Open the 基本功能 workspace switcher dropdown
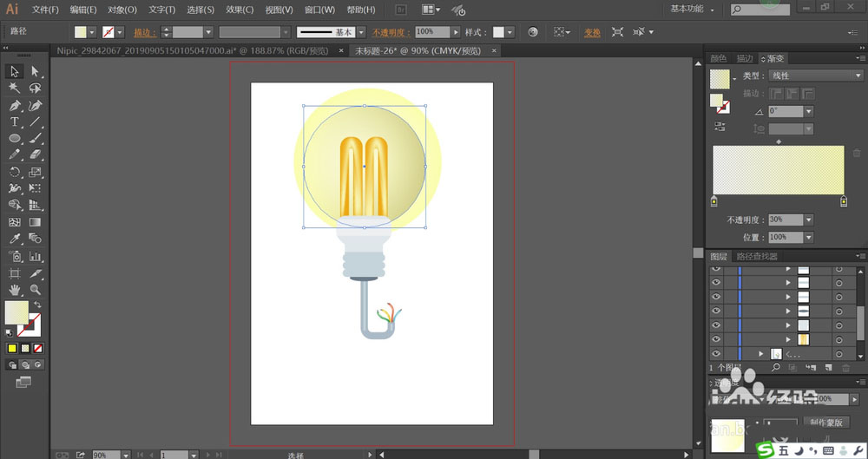This screenshot has height=459, width=868. click(692, 9)
